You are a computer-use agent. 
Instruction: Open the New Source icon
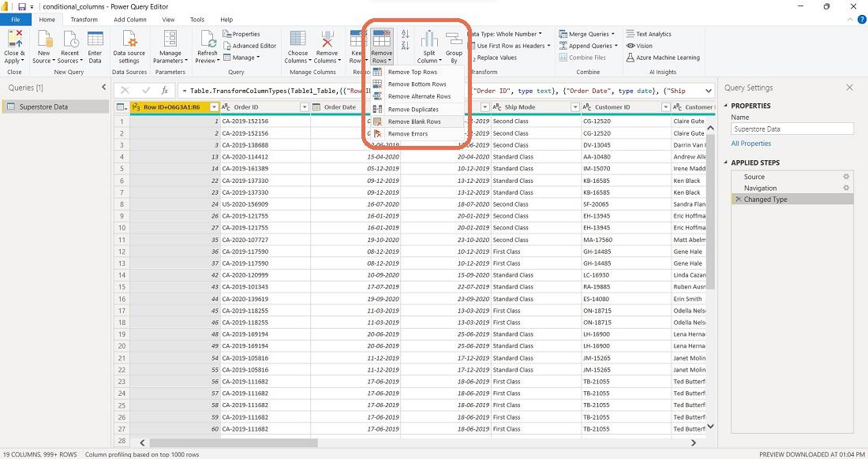click(x=44, y=39)
